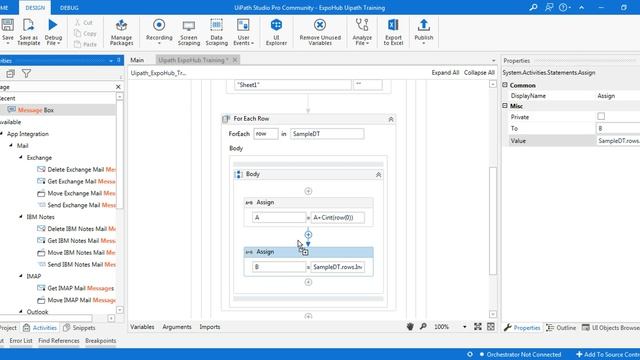This screenshot has width=640, height=360.
Task: Collapse the App Integration tree node
Action: [2, 134]
